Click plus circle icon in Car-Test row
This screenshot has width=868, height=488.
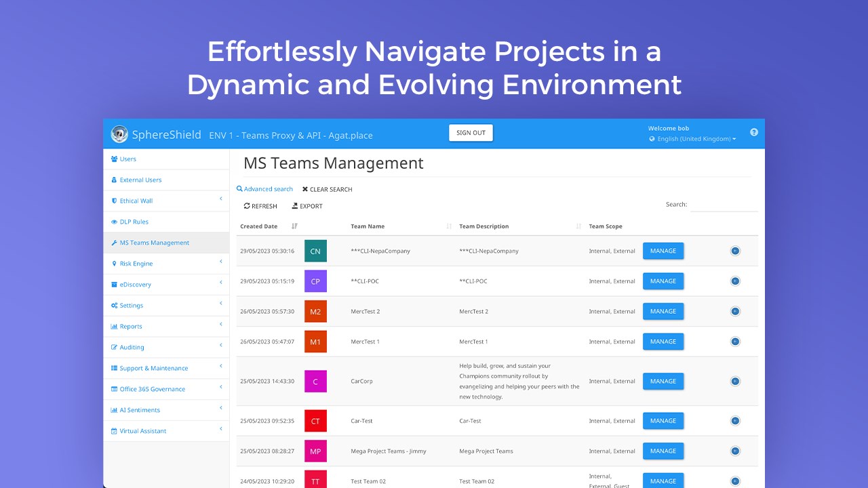(x=735, y=421)
